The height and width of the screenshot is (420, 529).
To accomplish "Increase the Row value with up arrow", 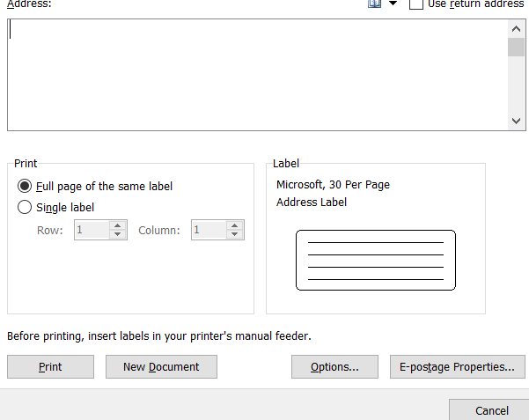I will click(x=118, y=225).
